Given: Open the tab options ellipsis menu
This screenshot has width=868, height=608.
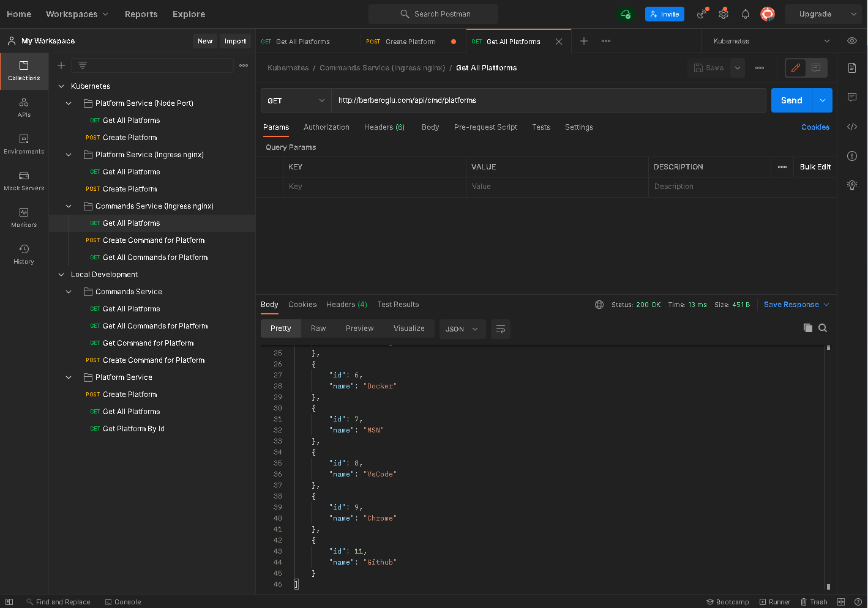Looking at the screenshot, I should 606,41.
